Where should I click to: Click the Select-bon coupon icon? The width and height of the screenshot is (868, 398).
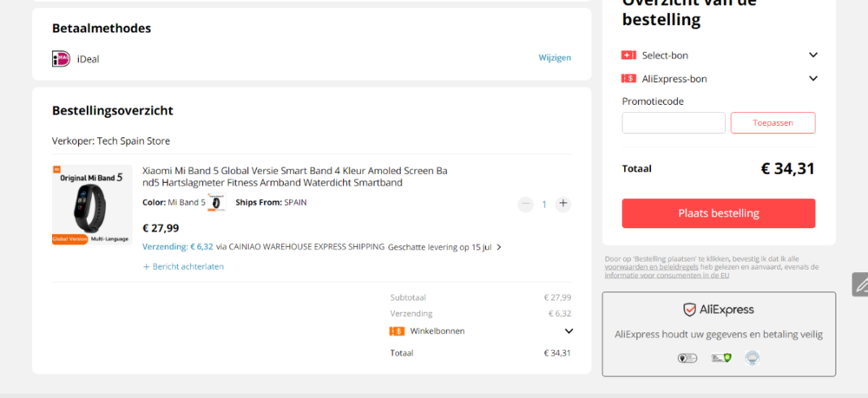pyautogui.click(x=629, y=55)
